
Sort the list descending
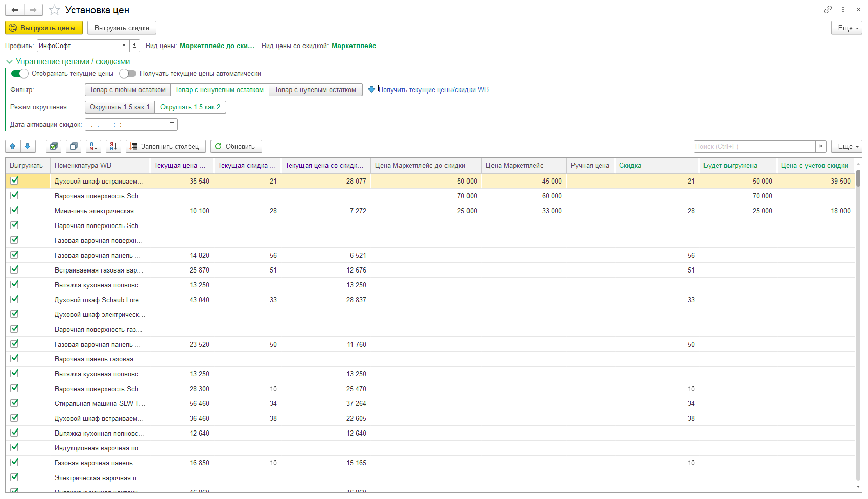(x=113, y=146)
